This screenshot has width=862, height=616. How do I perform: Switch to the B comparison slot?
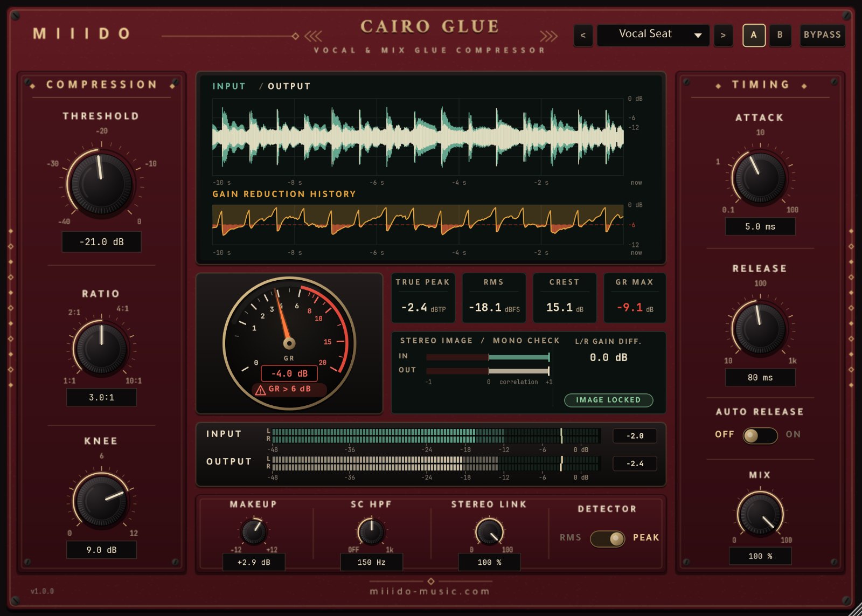(780, 35)
